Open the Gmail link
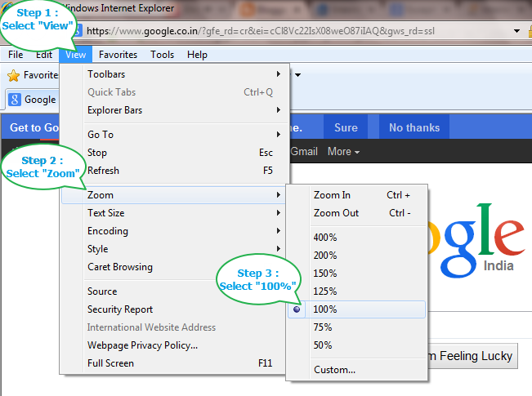This screenshot has height=396, width=532. click(x=304, y=151)
